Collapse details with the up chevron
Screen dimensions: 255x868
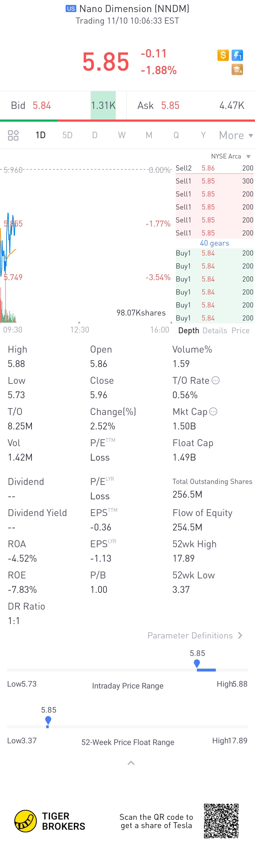(131, 763)
